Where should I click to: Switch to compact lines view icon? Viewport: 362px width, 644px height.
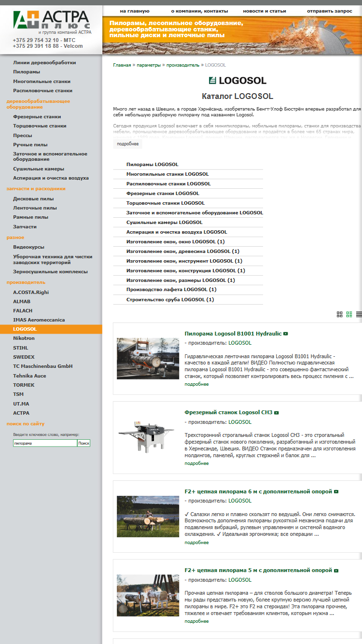tap(359, 314)
